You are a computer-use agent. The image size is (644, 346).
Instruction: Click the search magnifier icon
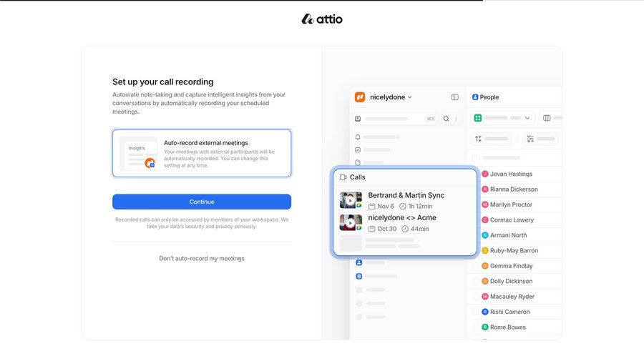[x=446, y=119]
